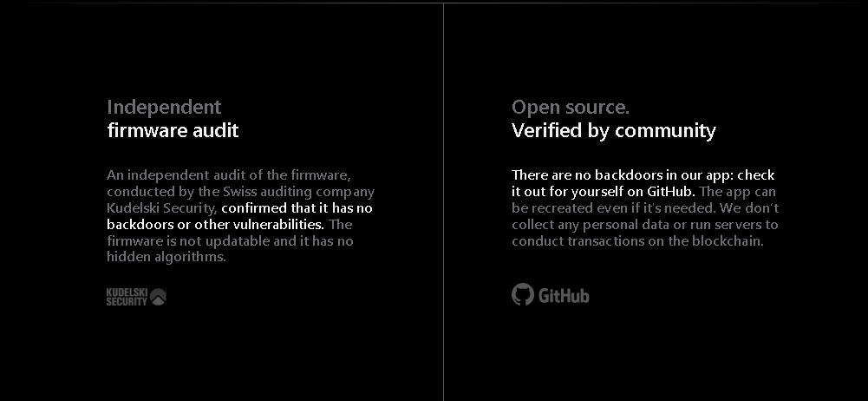Click 'backdoors or other vulnerabilities.' text
This screenshot has width=868, height=401.
click(215, 224)
